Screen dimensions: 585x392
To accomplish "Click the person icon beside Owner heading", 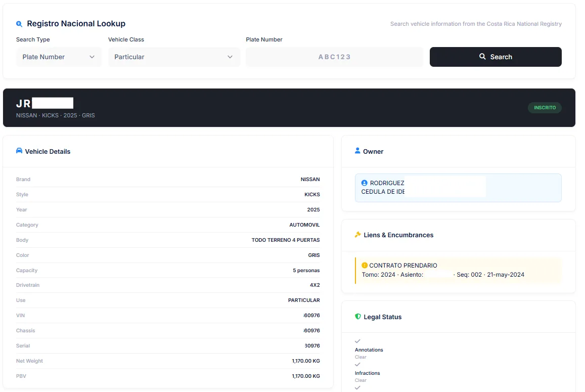I will (357, 151).
